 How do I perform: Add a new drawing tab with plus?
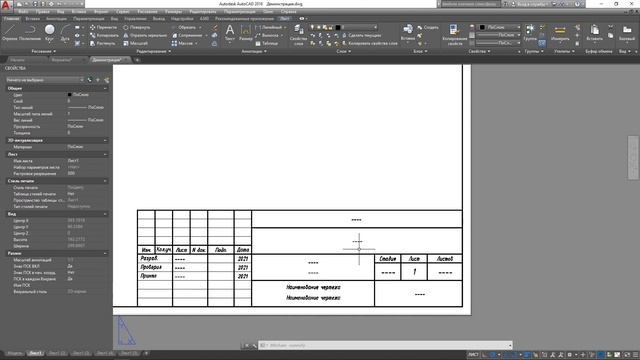[137, 60]
